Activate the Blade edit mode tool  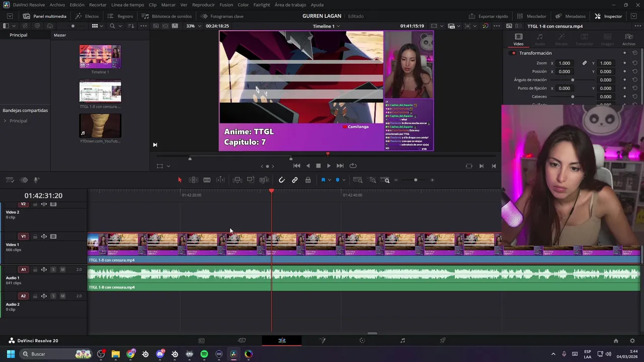coord(207,180)
